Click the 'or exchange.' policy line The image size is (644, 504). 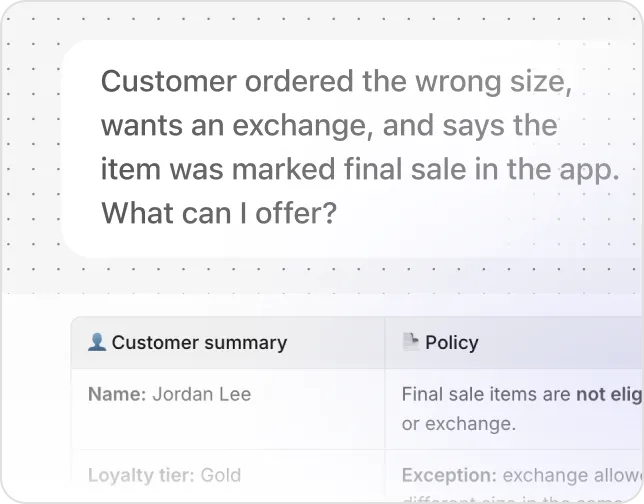click(x=459, y=423)
